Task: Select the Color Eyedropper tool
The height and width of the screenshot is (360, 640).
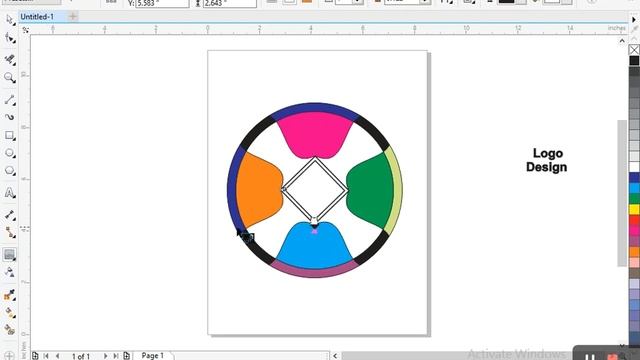Action: (9, 295)
